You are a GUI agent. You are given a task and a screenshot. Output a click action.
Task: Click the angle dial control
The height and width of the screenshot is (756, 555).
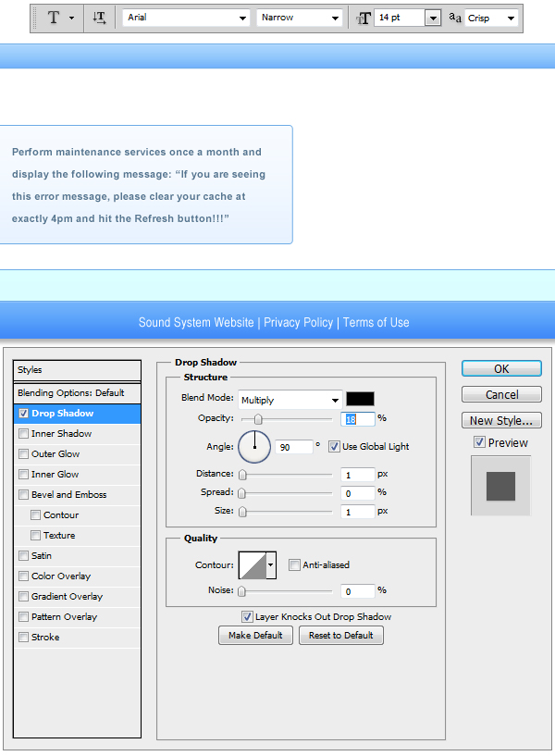(x=254, y=447)
